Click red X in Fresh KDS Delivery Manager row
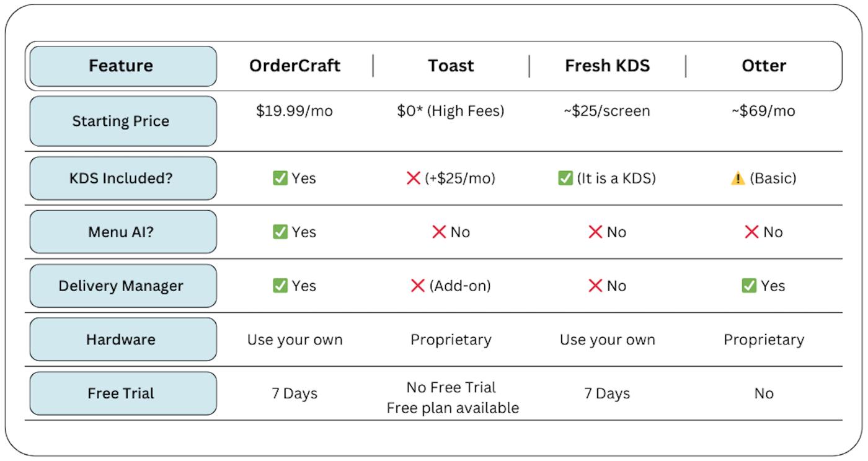 [x=595, y=286]
